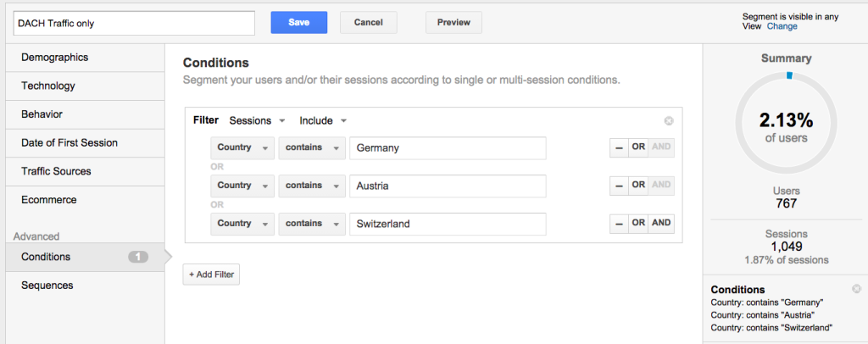Select Traffic Sources in the sidebar
Screen dimensions: 868x344
pos(86,171)
